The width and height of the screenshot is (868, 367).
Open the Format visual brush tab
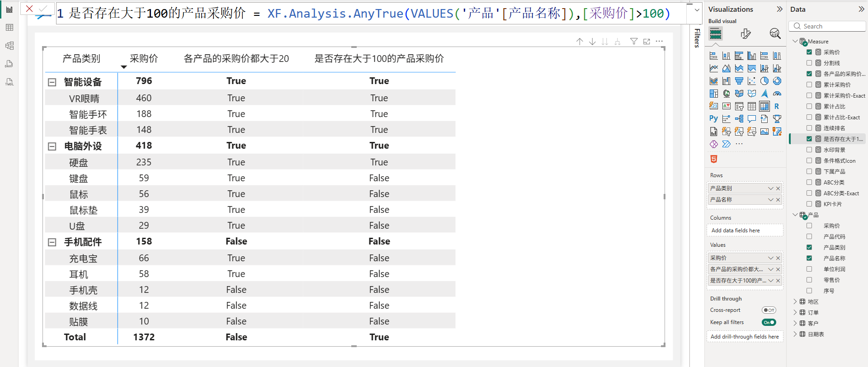click(x=745, y=33)
